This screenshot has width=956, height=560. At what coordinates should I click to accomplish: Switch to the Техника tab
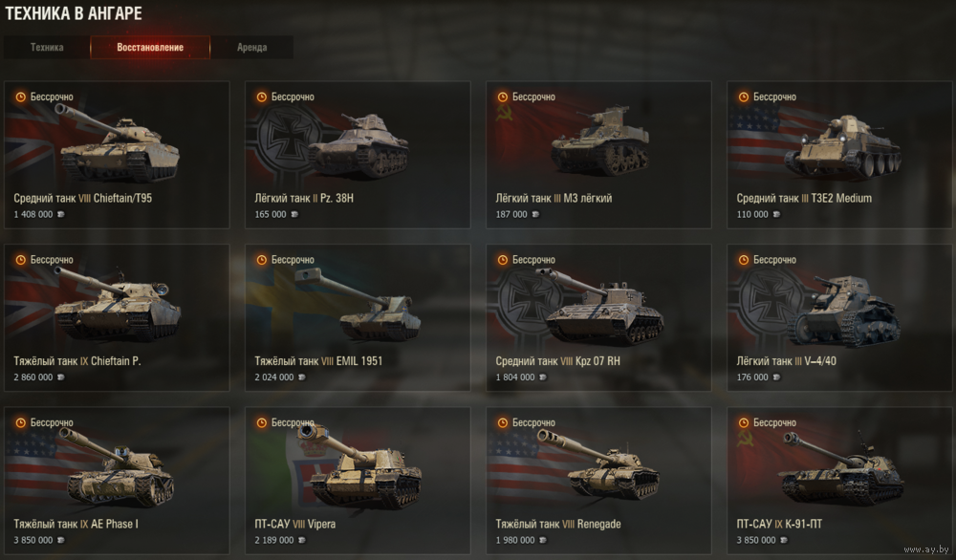[47, 48]
